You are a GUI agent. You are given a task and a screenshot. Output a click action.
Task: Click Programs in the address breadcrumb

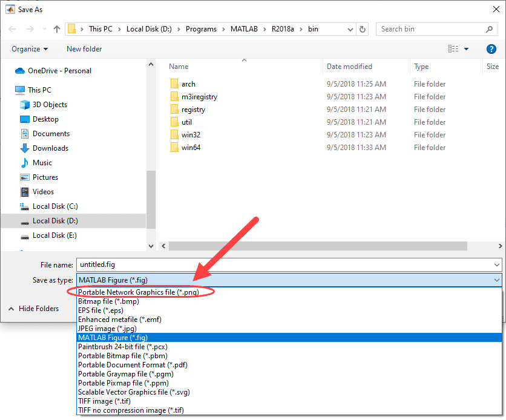[201, 29]
